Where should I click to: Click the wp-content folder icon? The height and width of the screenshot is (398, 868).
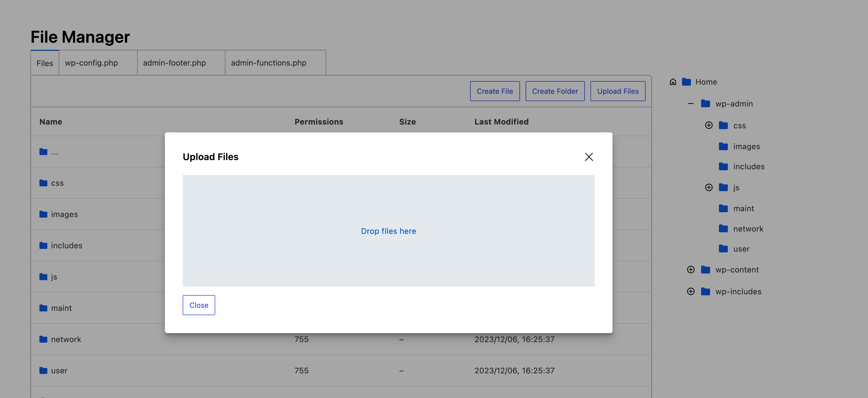click(x=706, y=269)
